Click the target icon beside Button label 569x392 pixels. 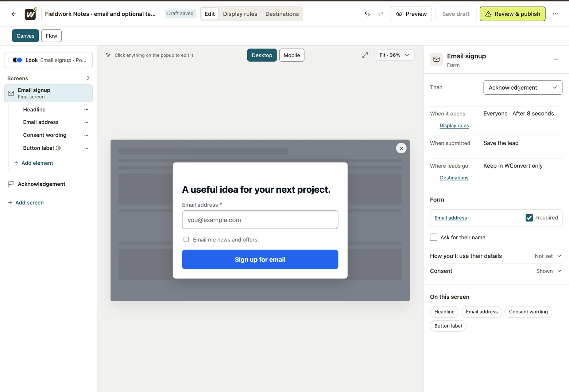58,148
